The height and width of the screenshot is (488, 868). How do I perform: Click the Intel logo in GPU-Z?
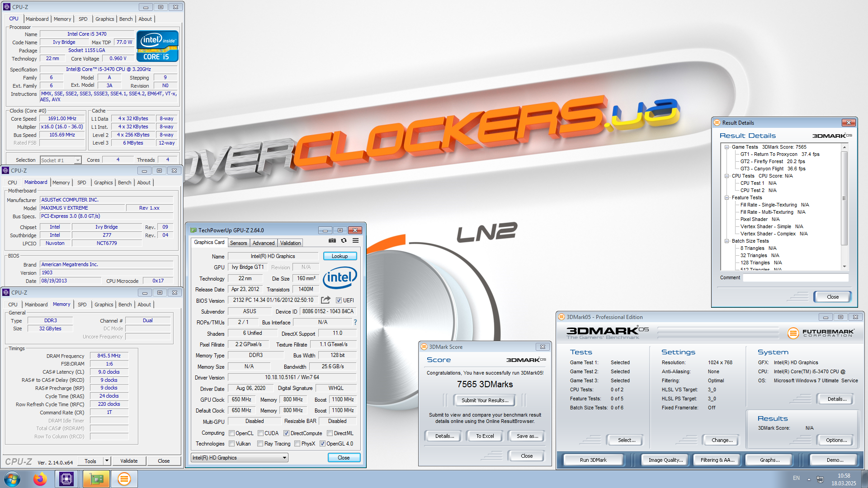[x=340, y=277]
